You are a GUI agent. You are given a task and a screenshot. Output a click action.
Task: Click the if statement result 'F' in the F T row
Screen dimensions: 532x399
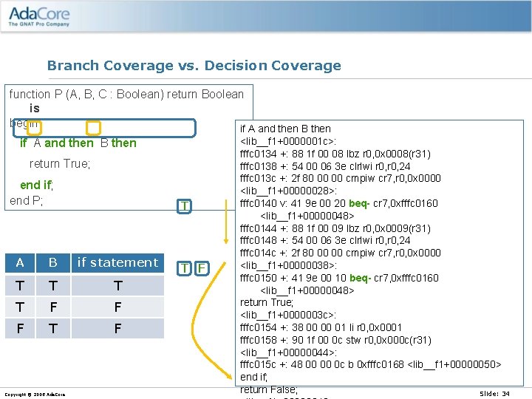pos(117,328)
